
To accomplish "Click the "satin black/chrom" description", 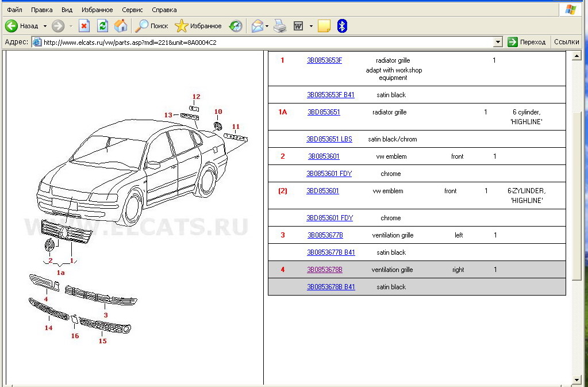I will coord(392,139).
